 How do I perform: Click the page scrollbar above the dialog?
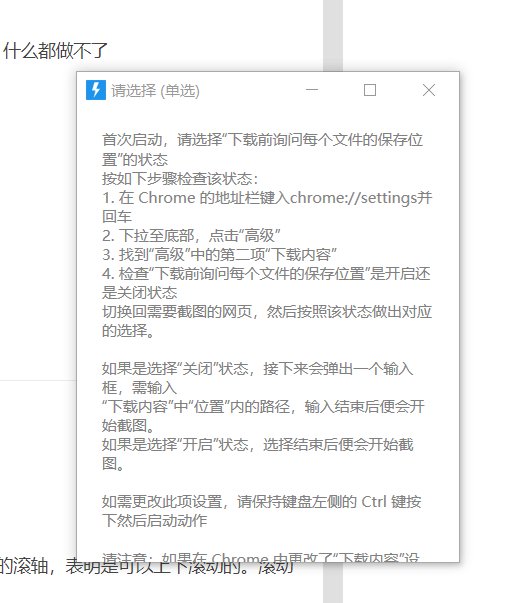coord(333,35)
